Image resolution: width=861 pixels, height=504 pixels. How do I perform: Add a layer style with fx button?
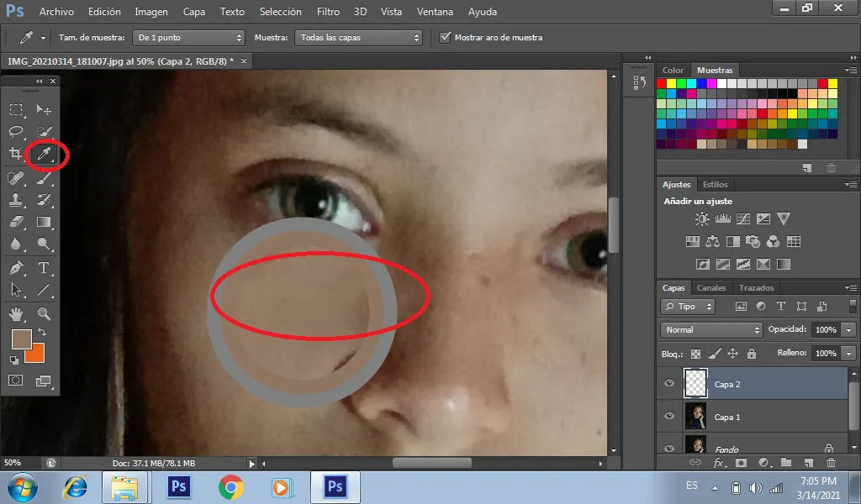pyautogui.click(x=718, y=463)
